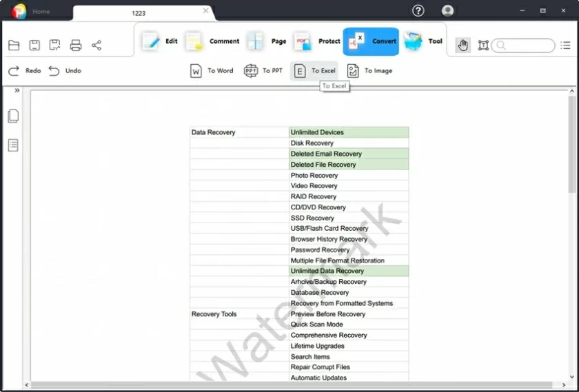This screenshot has height=392, width=579.
Task: Select the text selection tool icon
Action: pyautogui.click(x=483, y=45)
